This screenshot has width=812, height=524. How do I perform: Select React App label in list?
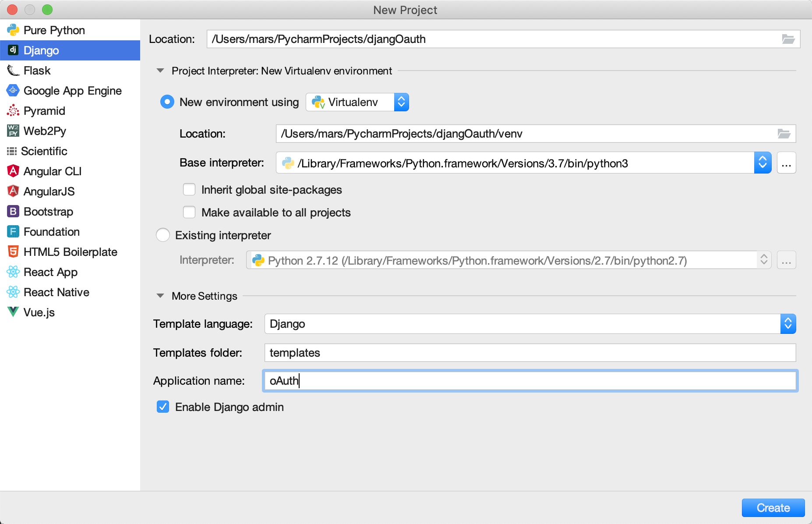(50, 272)
